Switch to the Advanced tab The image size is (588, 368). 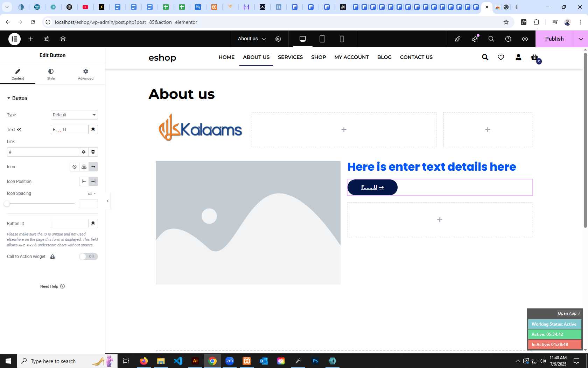pos(86,74)
